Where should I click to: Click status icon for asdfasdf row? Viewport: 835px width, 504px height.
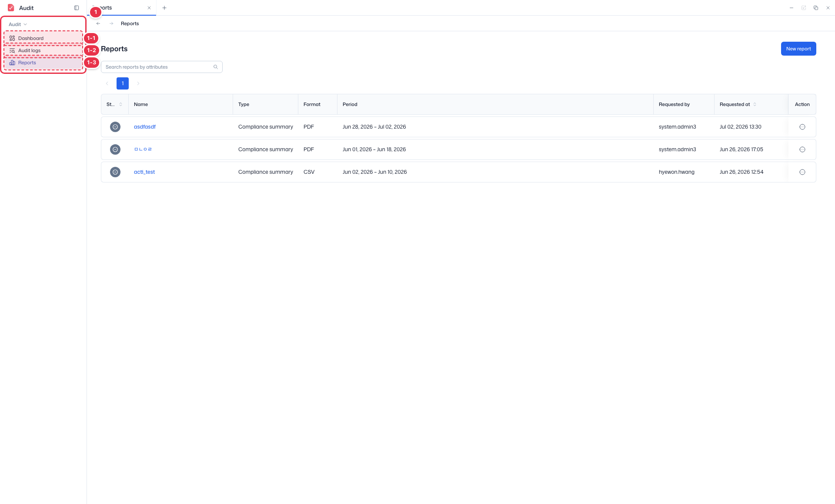[115, 127]
